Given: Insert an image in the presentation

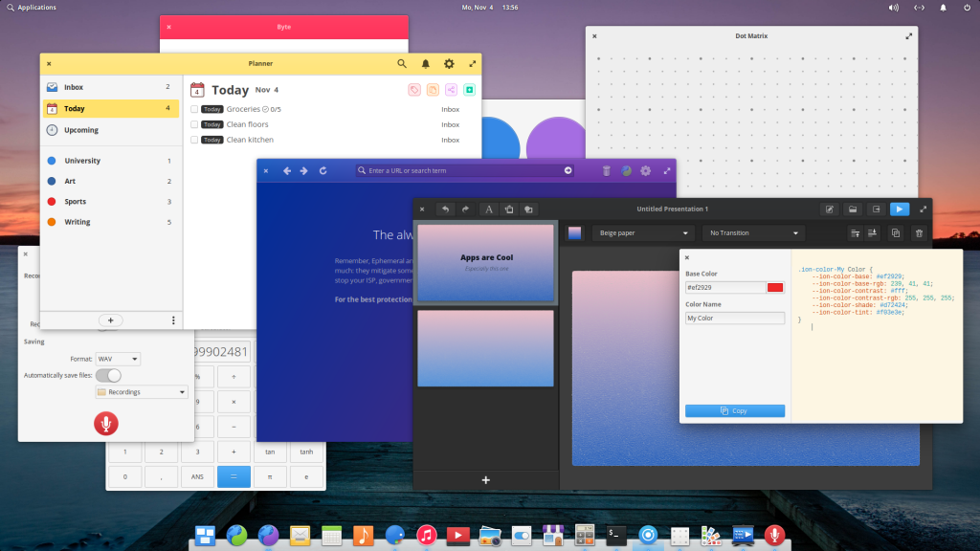Looking at the screenshot, I should coord(509,209).
